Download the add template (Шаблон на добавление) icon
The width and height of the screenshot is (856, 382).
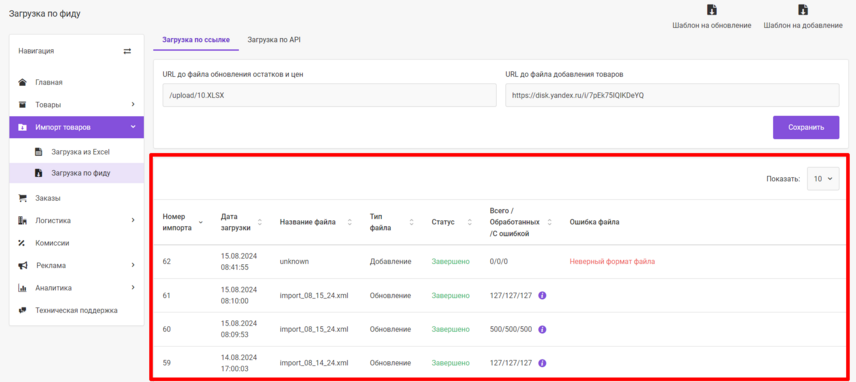click(802, 10)
